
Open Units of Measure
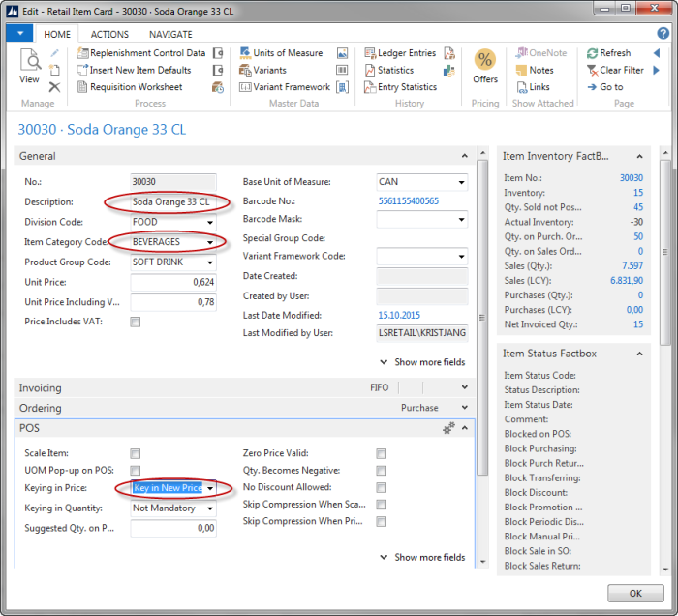click(287, 53)
